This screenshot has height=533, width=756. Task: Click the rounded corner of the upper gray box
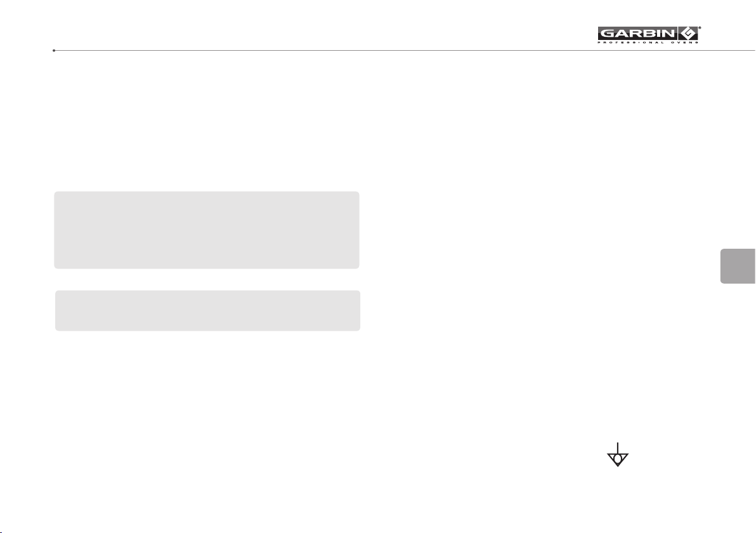tap(56, 194)
